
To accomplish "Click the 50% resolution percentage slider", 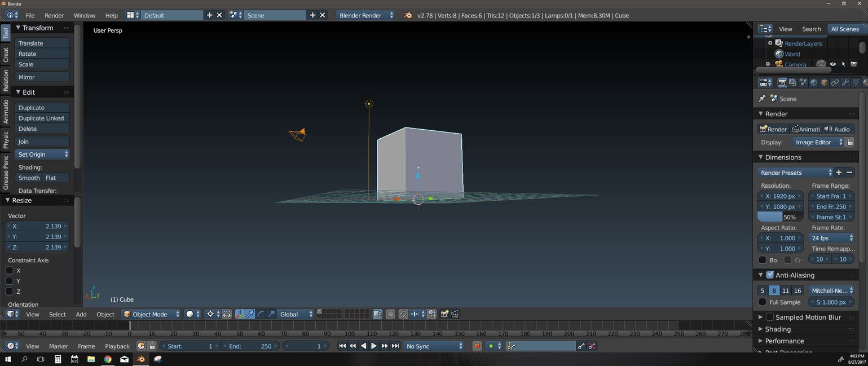I will click(780, 217).
